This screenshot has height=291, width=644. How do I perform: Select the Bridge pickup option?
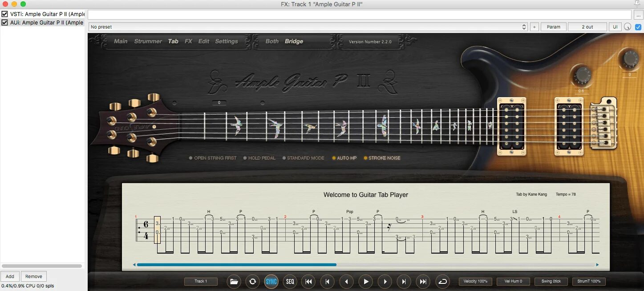[294, 41]
